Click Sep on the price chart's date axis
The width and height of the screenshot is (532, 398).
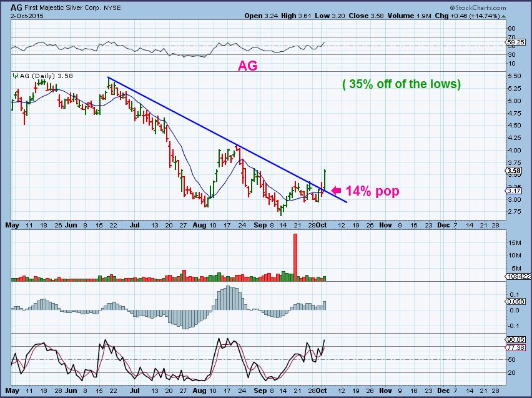click(x=260, y=225)
